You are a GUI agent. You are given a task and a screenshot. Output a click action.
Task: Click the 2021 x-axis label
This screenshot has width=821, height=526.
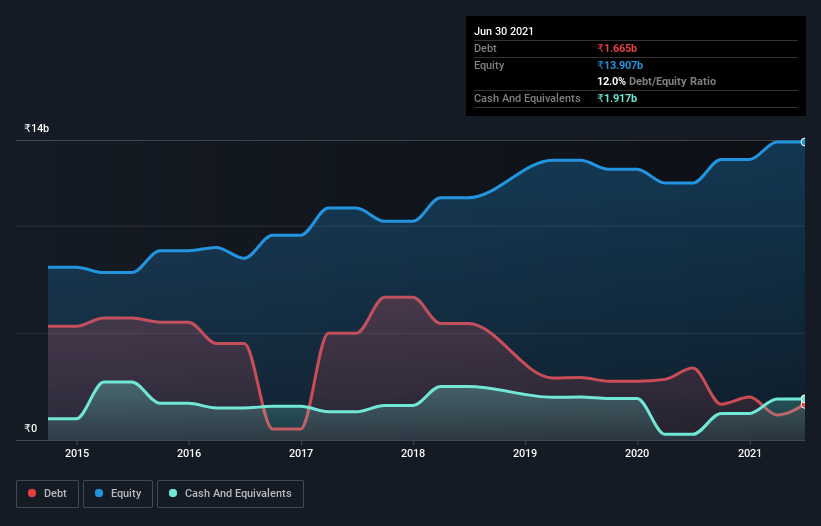coord(749,453)
